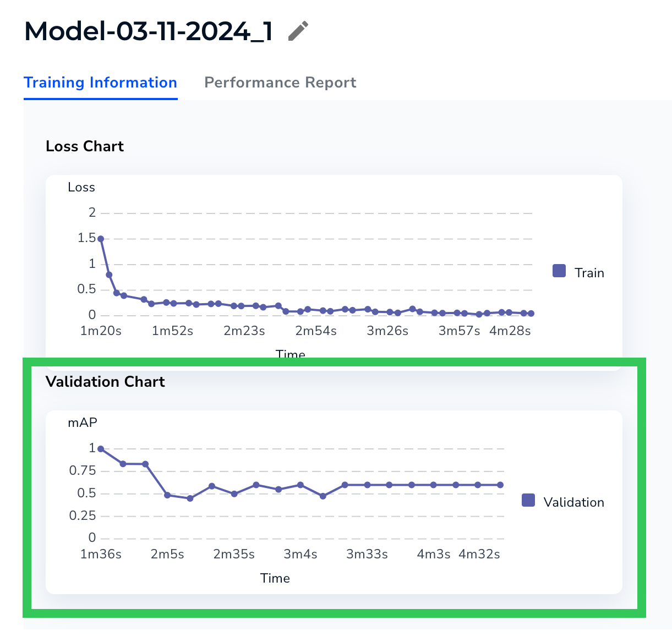Select the Training Information tab
This screenshot has height=642, width=672.
coord(100,83)
